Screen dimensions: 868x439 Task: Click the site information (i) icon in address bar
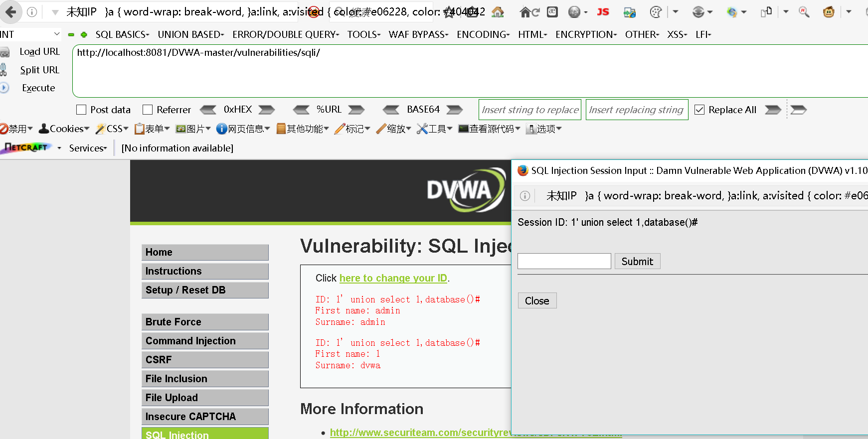pyautogui.click(x=32, y=12)
